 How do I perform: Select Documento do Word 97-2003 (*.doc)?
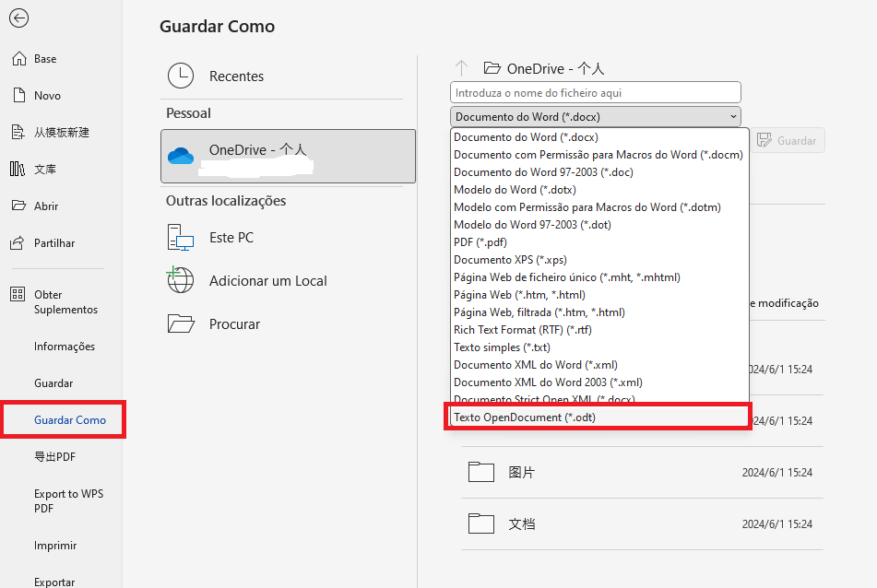tap(599, 172)
